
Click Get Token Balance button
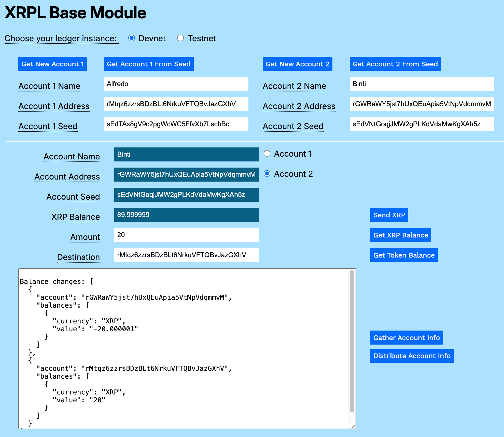404,255
